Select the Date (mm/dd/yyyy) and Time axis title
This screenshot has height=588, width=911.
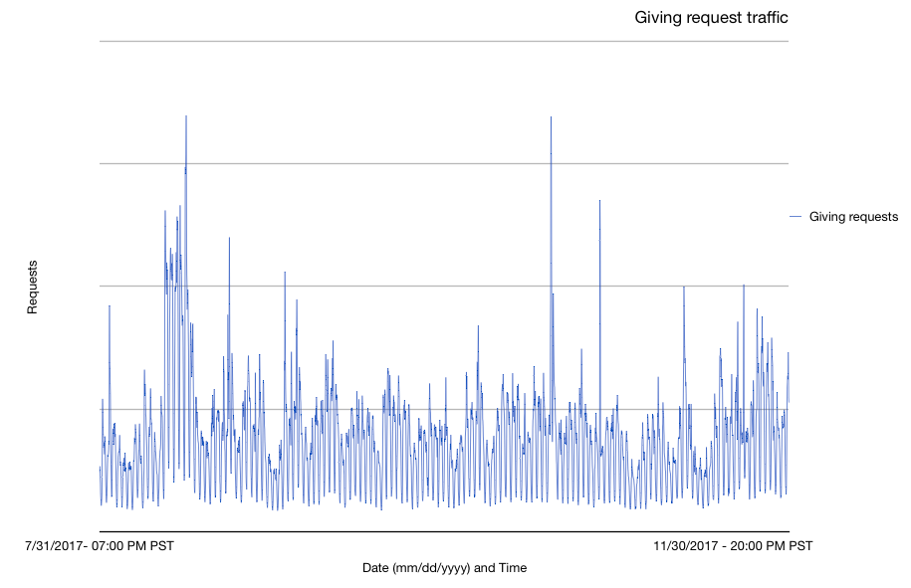point(444,568)
